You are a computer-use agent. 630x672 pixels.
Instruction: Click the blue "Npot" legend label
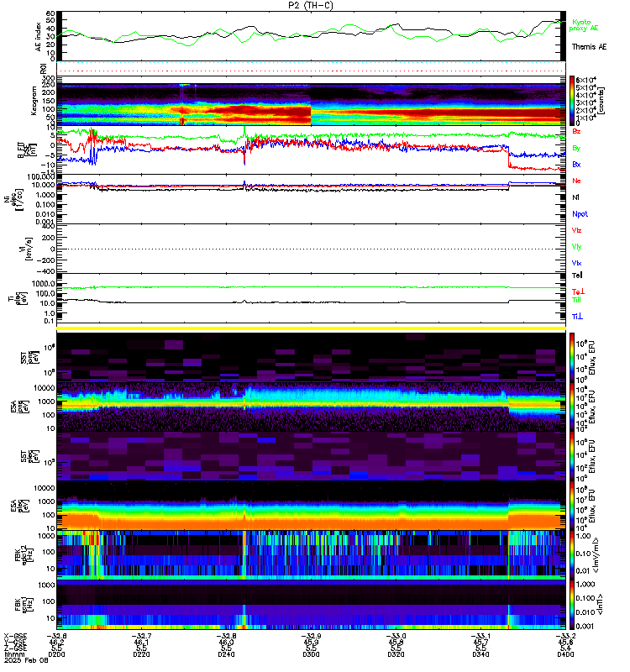(580, 214)
